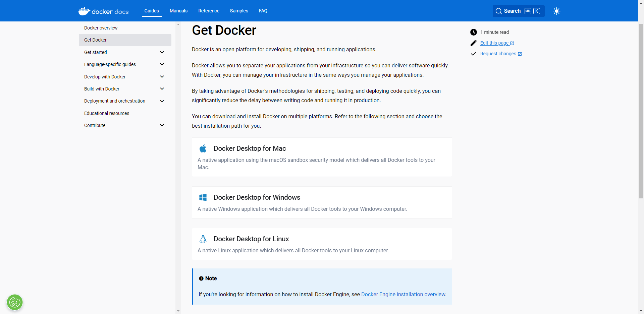Expand the Contribute section chevron
Viewport: 644px width, 314px height.
point(162,125)
